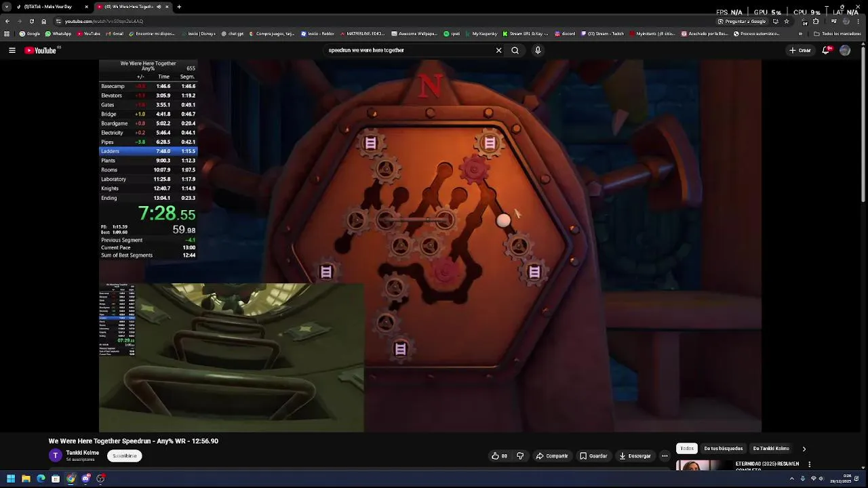Viewport: 868px width, 488px height.
Task: Open the YouTube guide hamburger menu
Action: pyautogui.click(x=12, y=50)
